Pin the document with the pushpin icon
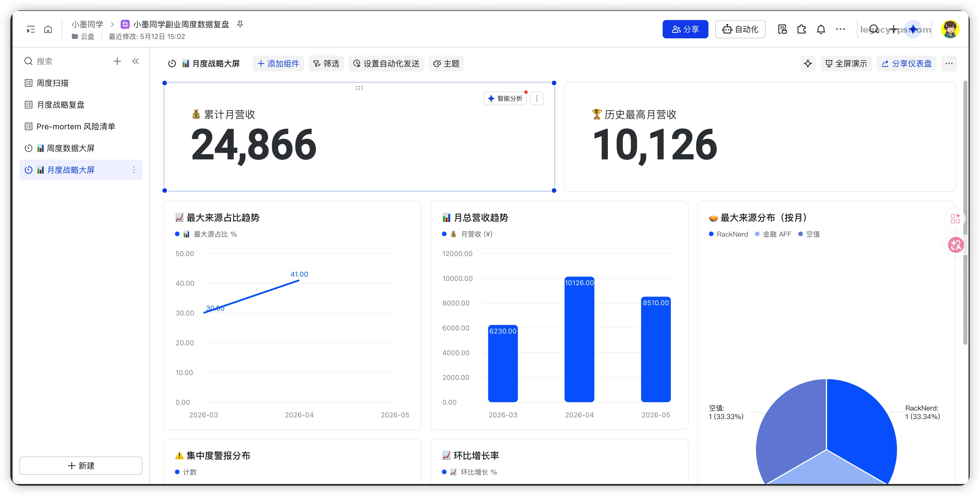Image resolution: width=980 pixels, height=496 pixels. click(x=240, y=24)
